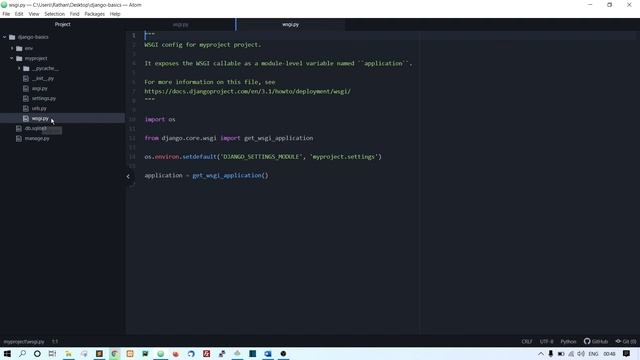The height and width of the screenshot is (360, 640).
Task: Select the env folder name
Action: pyautogui.click(x=29, y=48)
